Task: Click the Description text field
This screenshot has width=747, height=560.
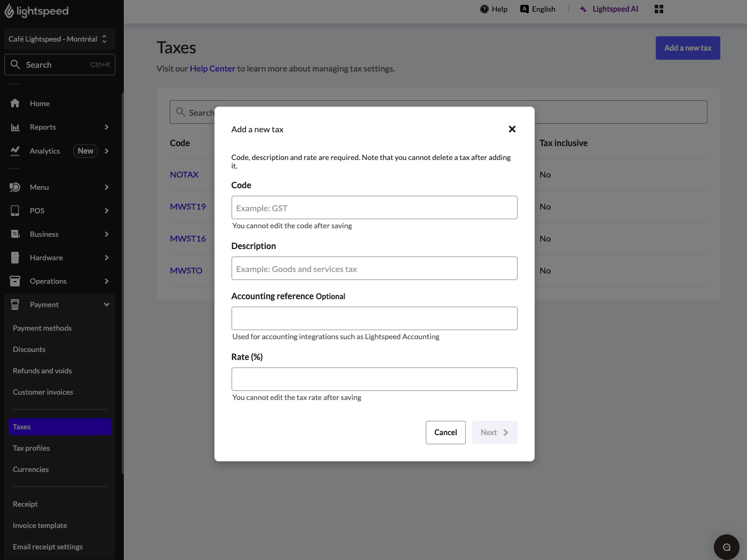Action: click(374, 268)
